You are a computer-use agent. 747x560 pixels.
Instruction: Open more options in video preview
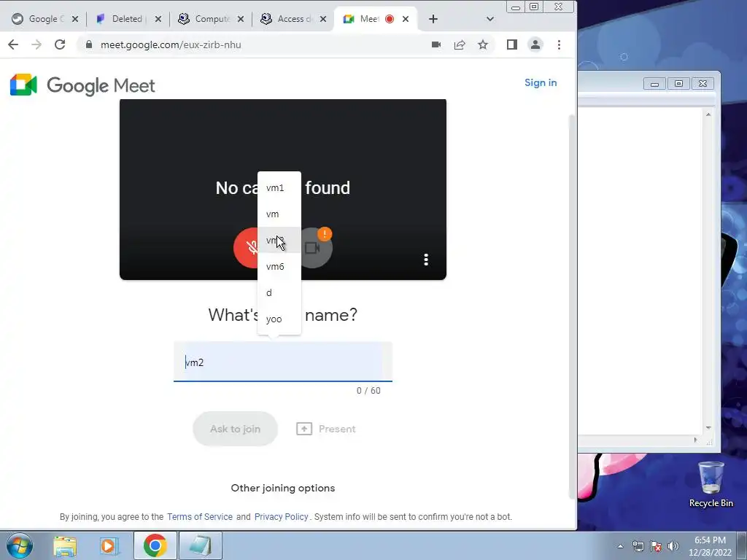point(426,260)
